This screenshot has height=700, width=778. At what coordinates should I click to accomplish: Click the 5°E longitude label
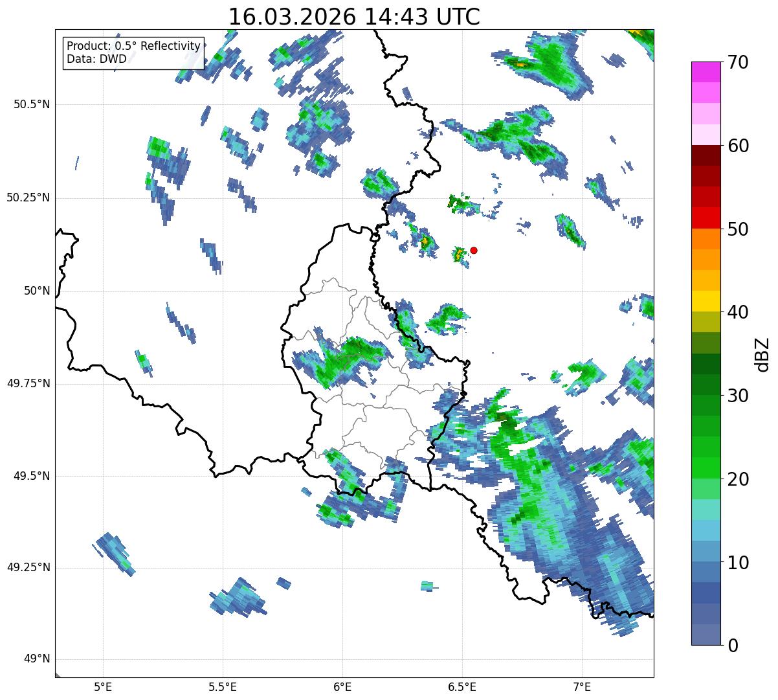[103, 686]
